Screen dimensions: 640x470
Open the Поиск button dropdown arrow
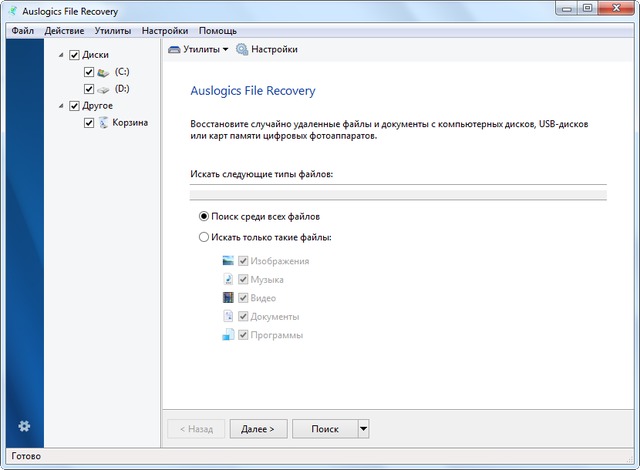click(363, 429)
